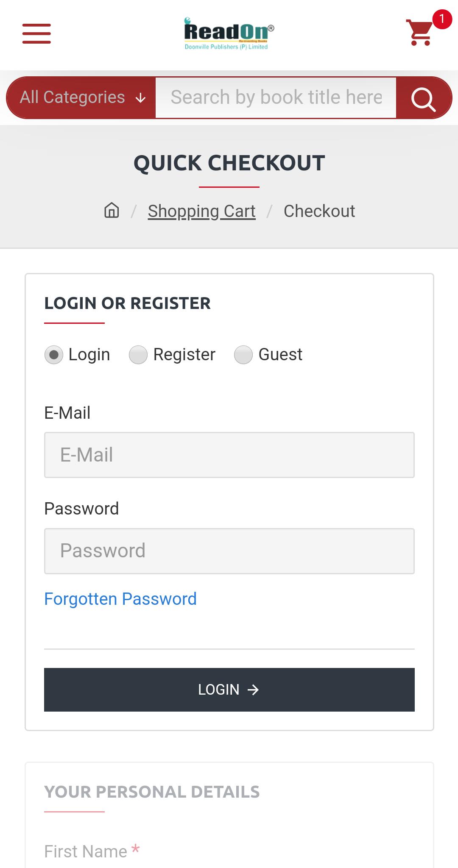
Task: Expand the All Categories dropdown
Action: [81, 98]
